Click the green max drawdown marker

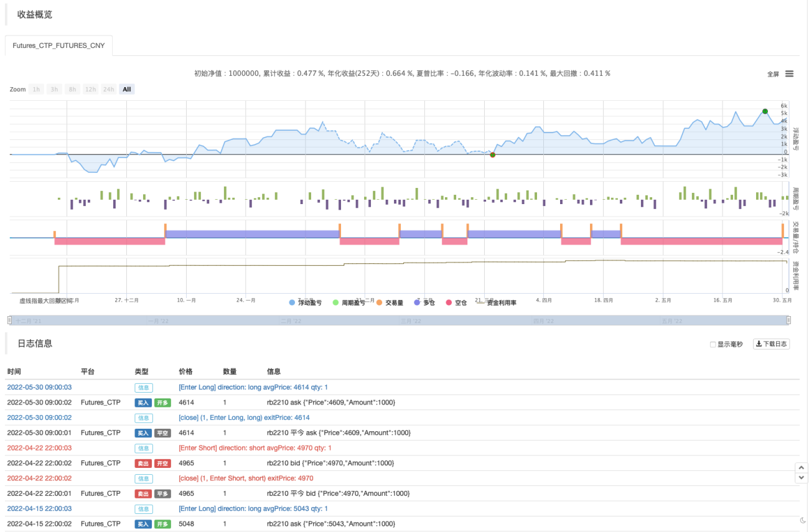pos(765,111)
